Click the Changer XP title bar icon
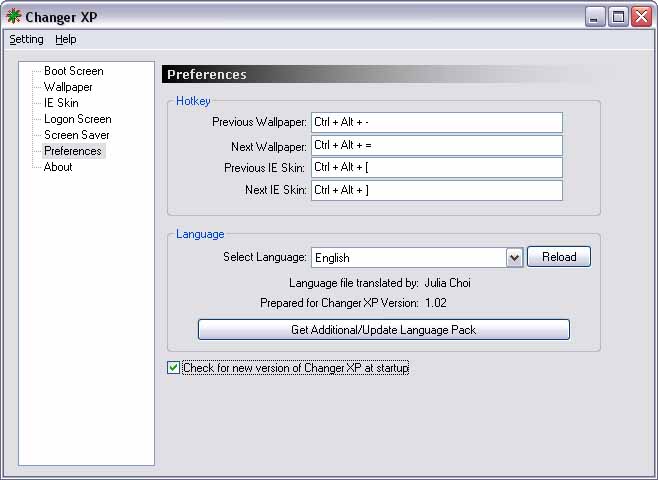Viewport: 658px width, 480px height. pyautogui.click(x=14, y=16)
